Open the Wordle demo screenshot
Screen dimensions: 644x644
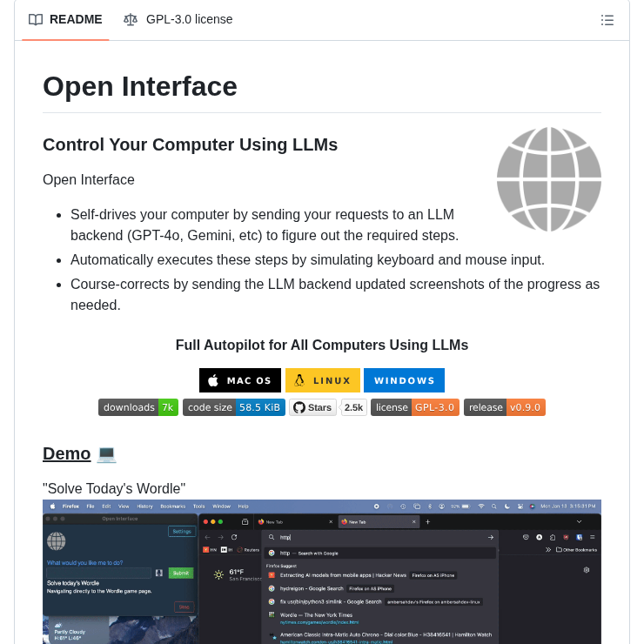pos(322,572)
